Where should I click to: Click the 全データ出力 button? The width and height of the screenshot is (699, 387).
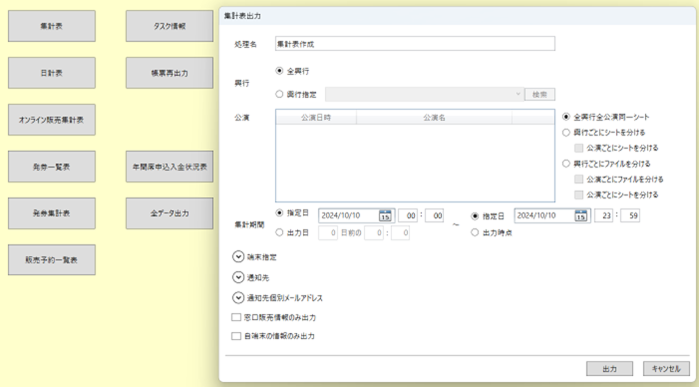point(169,213)
